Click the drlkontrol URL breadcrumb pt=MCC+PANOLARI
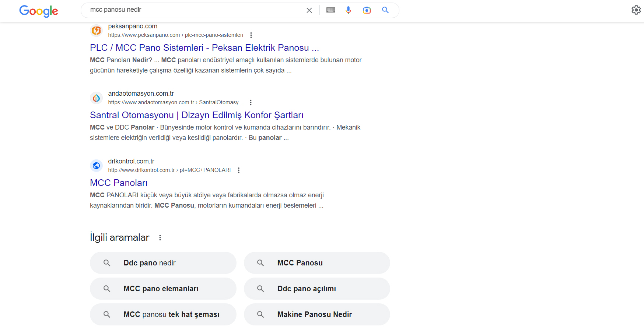The width and height of the screenshot is (644, 328). coord(205,170)
